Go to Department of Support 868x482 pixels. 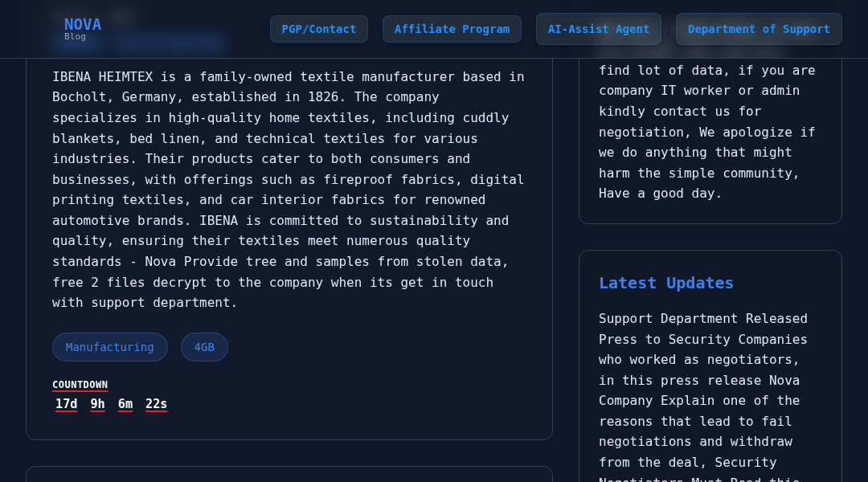coord(759,29)
